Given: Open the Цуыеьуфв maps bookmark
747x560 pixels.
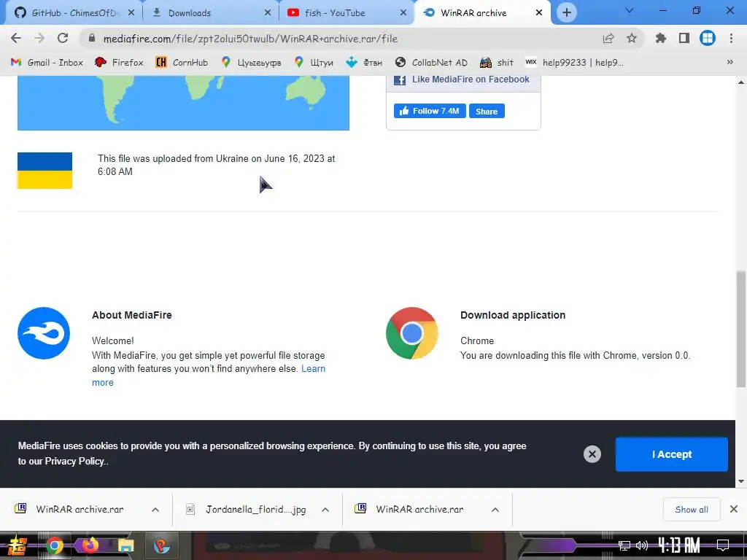Looking at the screenshot, I should [x=251, y=63].
